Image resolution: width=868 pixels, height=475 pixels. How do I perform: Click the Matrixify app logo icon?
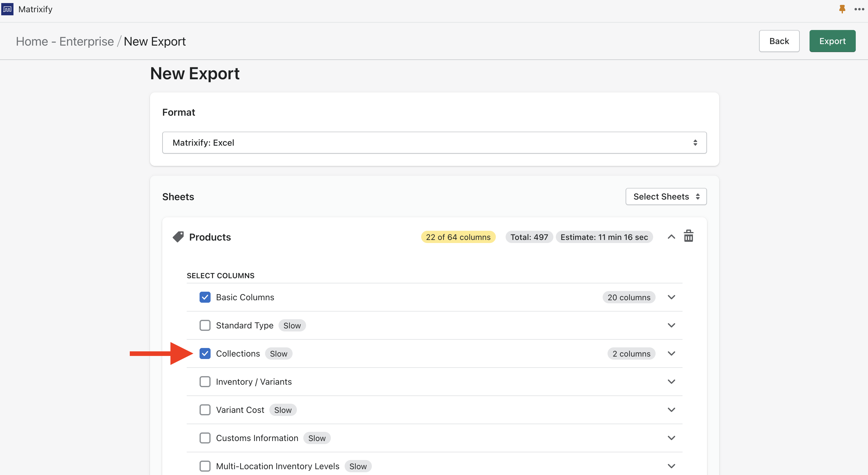(x=7, y=9)
